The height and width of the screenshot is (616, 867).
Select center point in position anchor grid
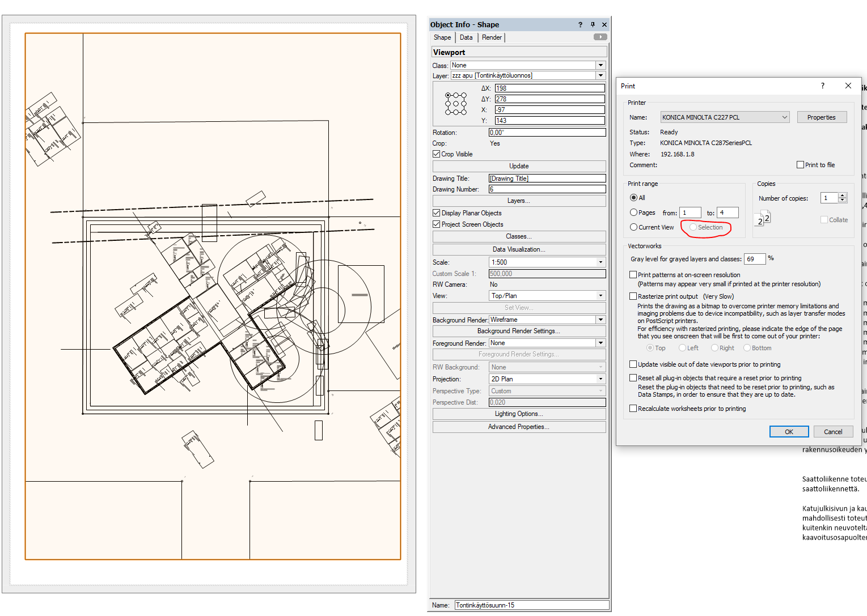click(x=456, y=104)
